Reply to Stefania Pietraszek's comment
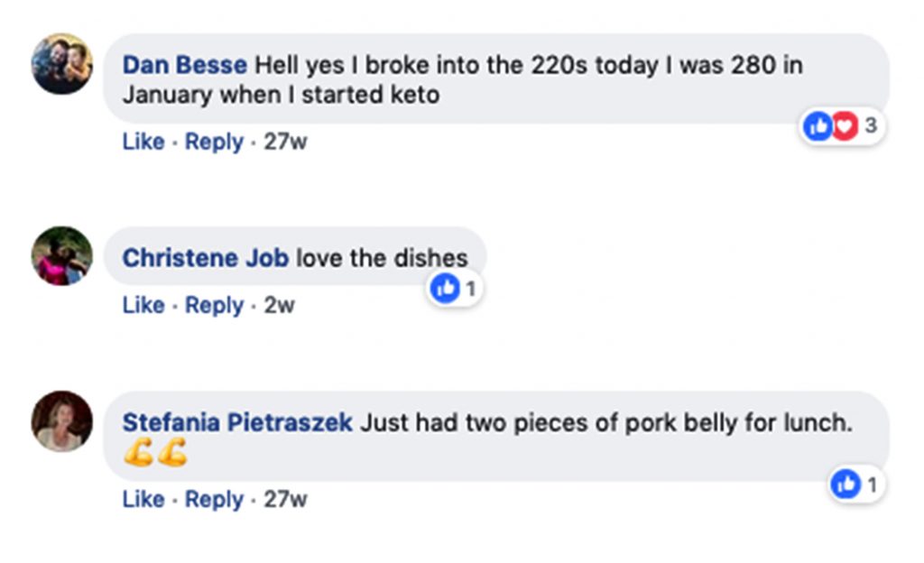Image resolution: width=924 pixels, height=563 pixels. coord(215,499)
